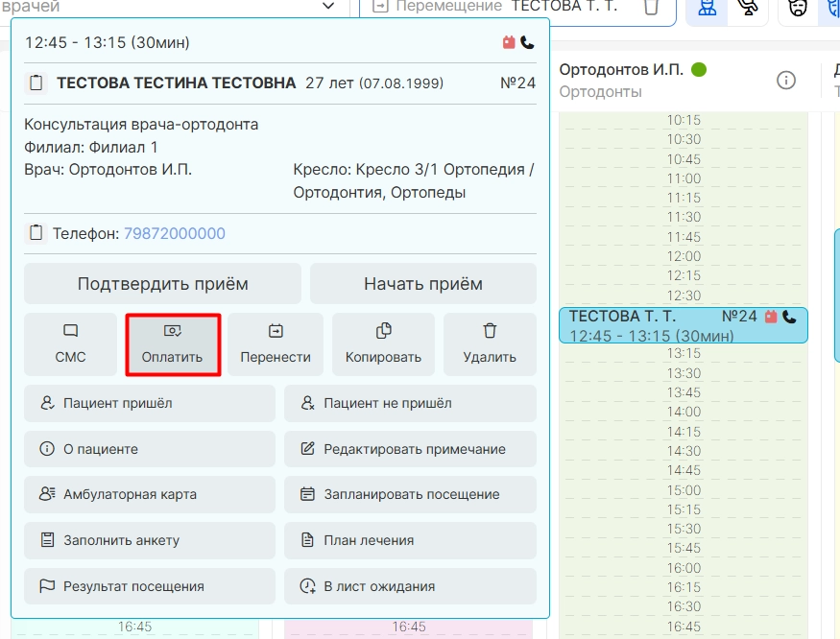Choose Запланировать посещение

(410, 494)
